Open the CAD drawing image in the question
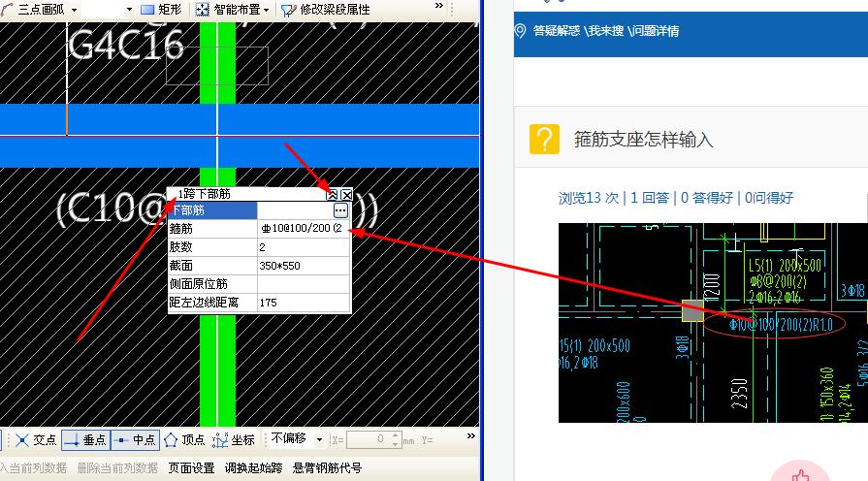868x481 pixels. pyautogui.click(x=713, y=323)
